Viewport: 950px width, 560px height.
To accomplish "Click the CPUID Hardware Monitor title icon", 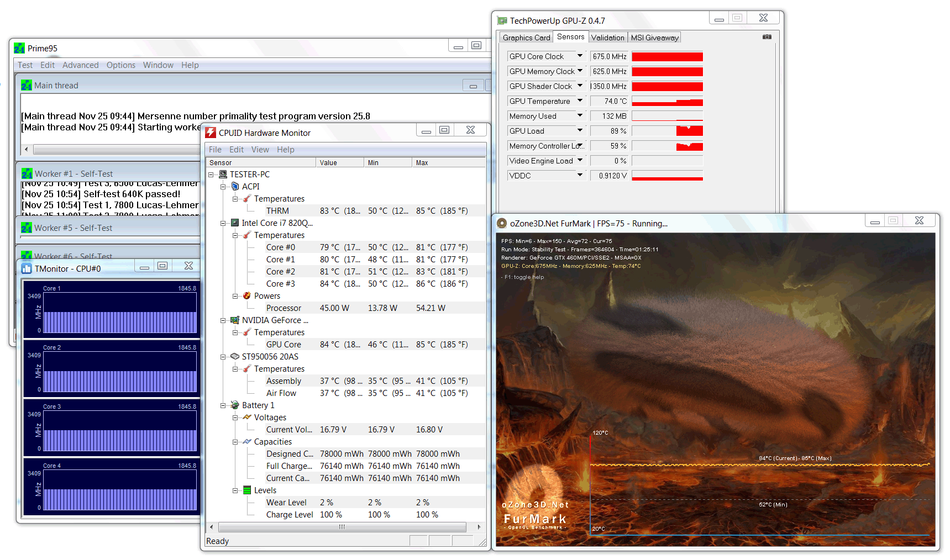I will tap(211, 133).
